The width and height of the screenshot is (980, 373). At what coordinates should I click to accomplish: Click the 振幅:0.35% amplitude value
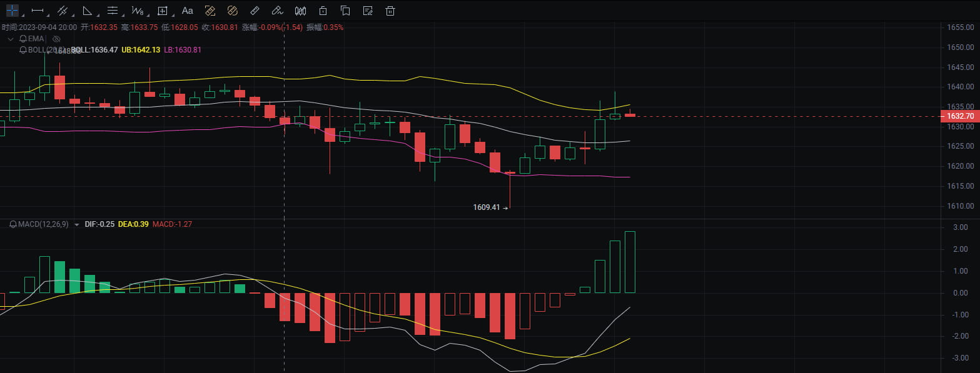click(x=325, y=27)
